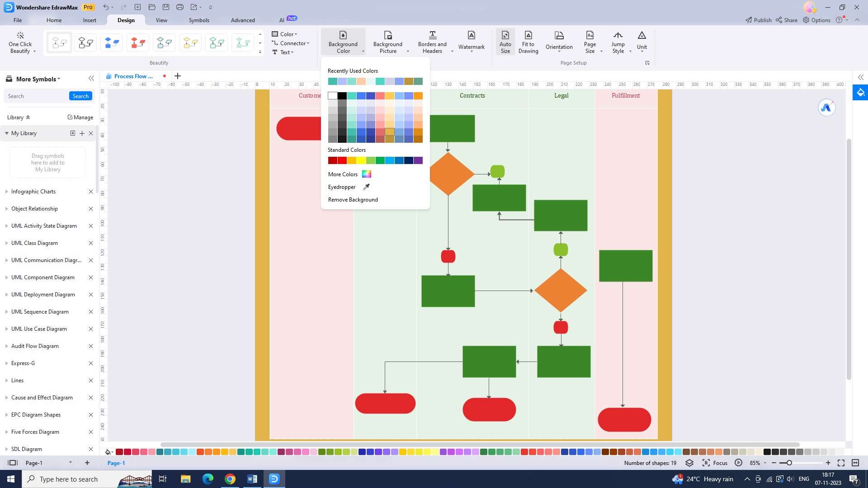868x488 pixels.
Task: Click Publish button
Action: 759,20
